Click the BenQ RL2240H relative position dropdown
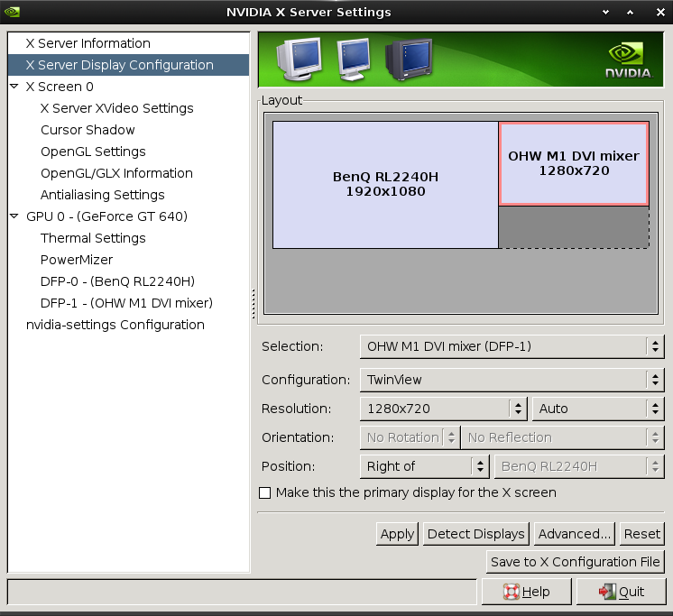This screenshot has width=673, height=616. [x=579, y=466]
